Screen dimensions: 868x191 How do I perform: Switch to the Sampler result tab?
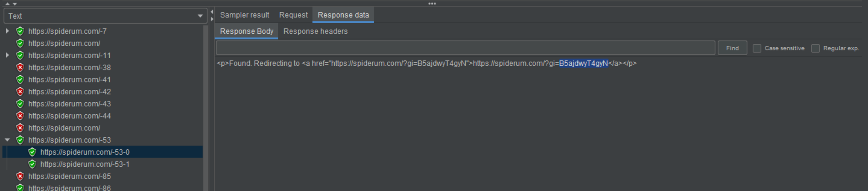pos(245,15)
